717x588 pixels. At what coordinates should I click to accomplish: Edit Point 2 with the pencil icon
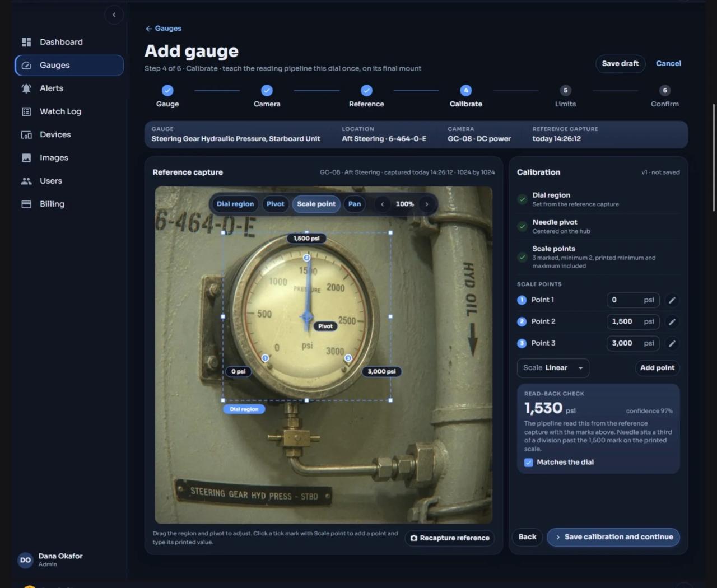click(672, 322)
